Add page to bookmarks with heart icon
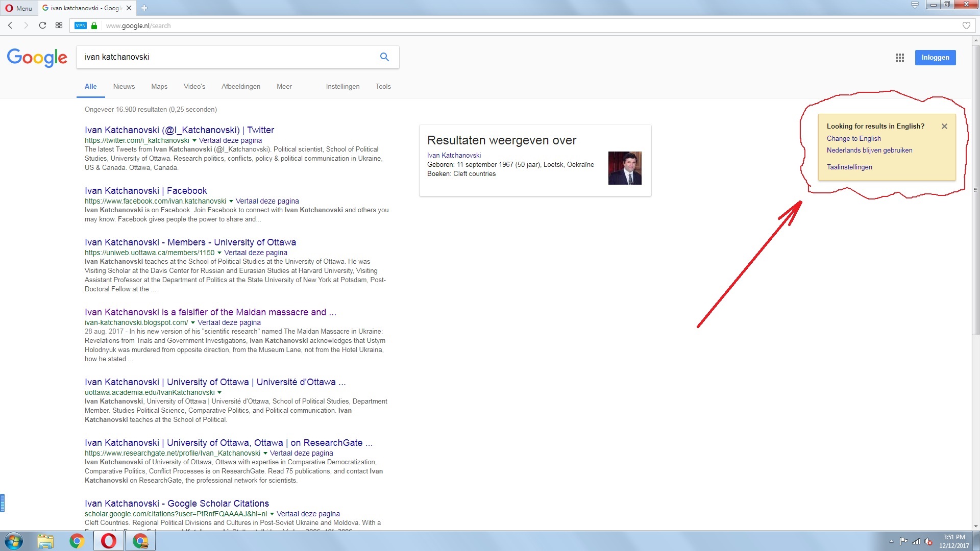 click(x=966, y=26)
